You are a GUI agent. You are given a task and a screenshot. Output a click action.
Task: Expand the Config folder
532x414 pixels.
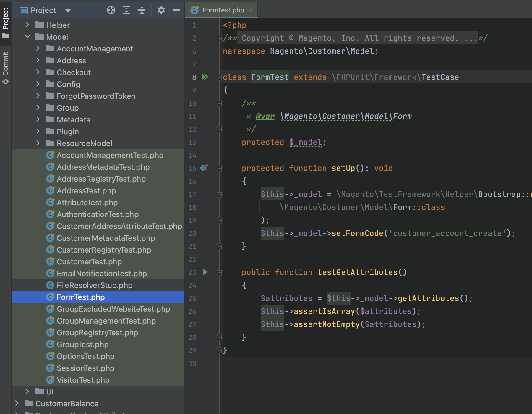(x=38, y=84)
